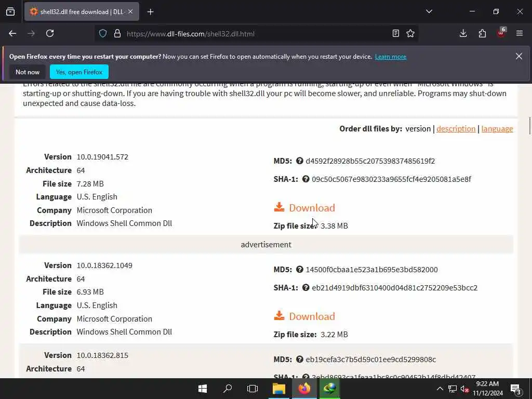Download shell32.dll version 10.0.19041.572
The image size is (532, 399).
(x=312, y=208)
